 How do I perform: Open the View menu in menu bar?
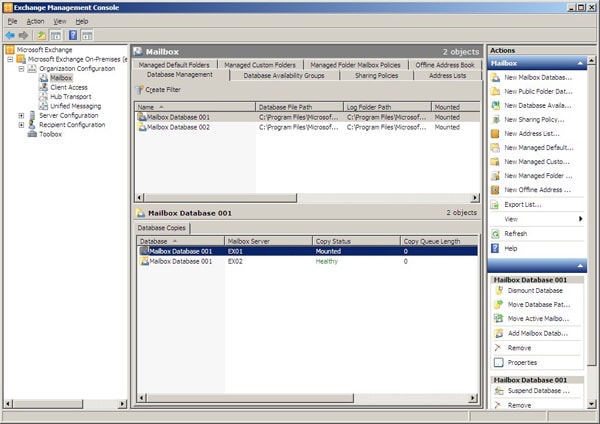[x=60, y=21]
